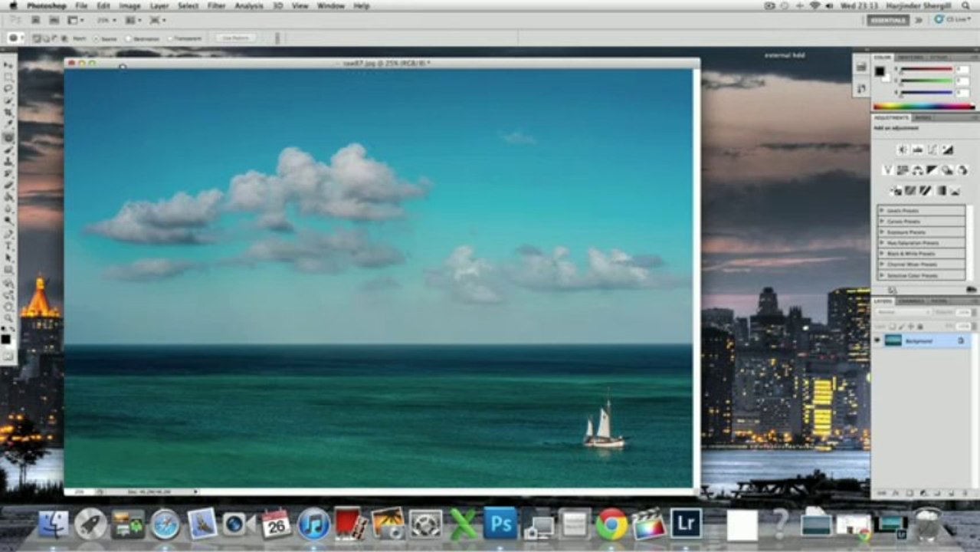Toggle lock position in Layers panel
The height and width of the screenshot is (552, 980).
pos(911,327)
